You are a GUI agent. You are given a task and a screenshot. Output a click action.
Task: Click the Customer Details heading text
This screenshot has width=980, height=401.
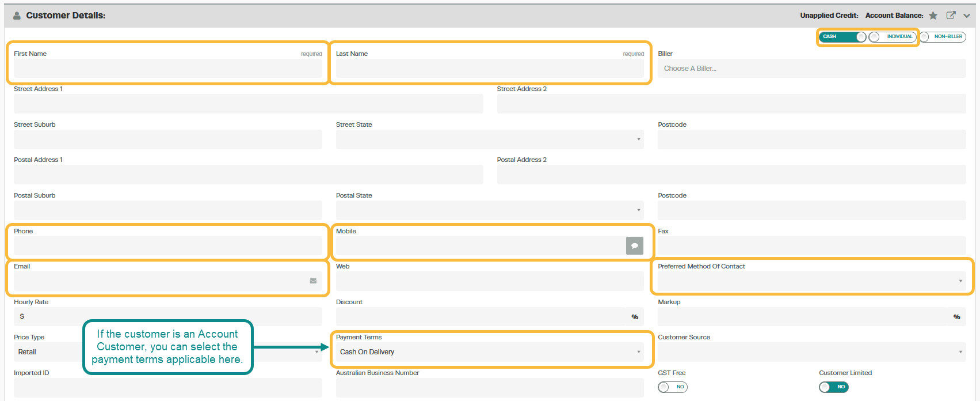[x=66, y=16]
